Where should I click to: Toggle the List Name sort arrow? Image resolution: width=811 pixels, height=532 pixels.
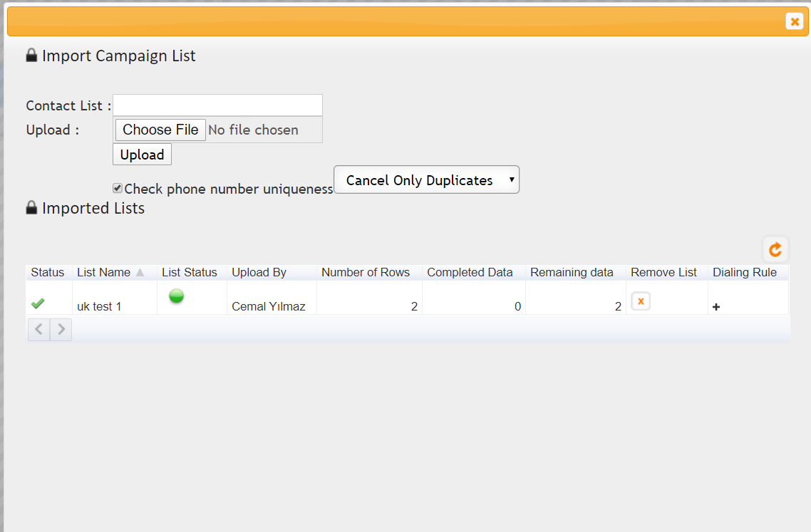pyautogui.click(x=140, y=273)
